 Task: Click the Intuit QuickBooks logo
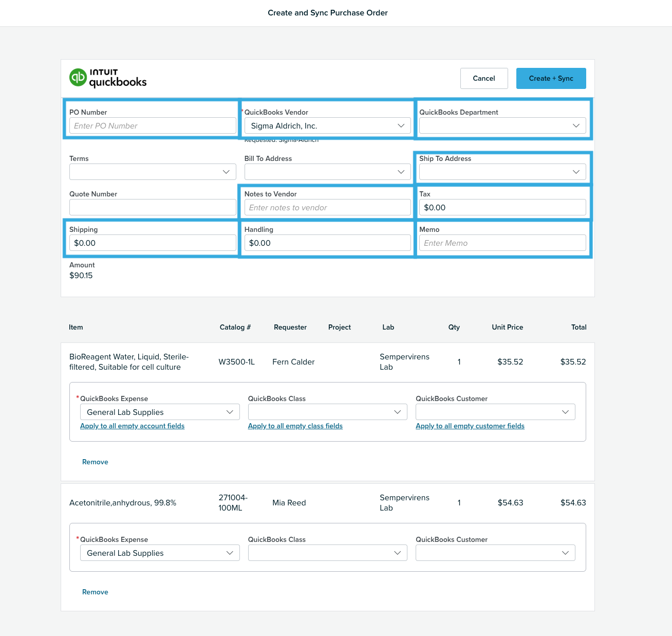(x=108, y=78)
